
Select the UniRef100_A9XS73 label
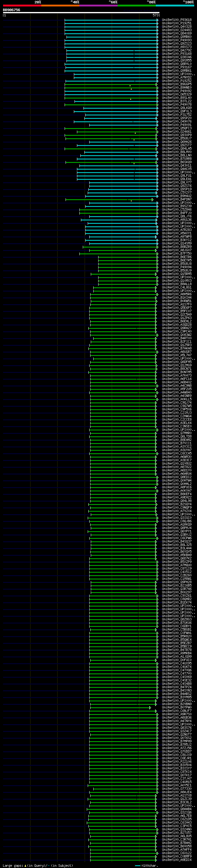pos(176,47)
